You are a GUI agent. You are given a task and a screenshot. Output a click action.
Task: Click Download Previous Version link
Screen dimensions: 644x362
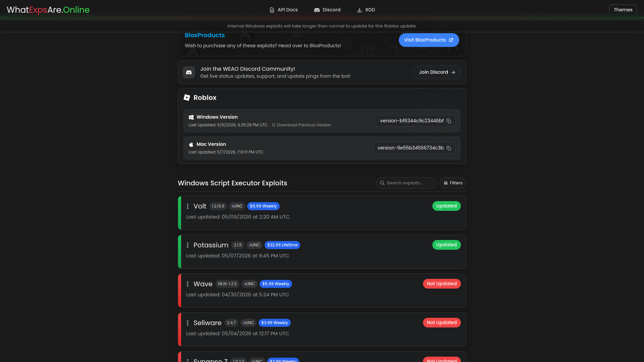tap(301, 125)
